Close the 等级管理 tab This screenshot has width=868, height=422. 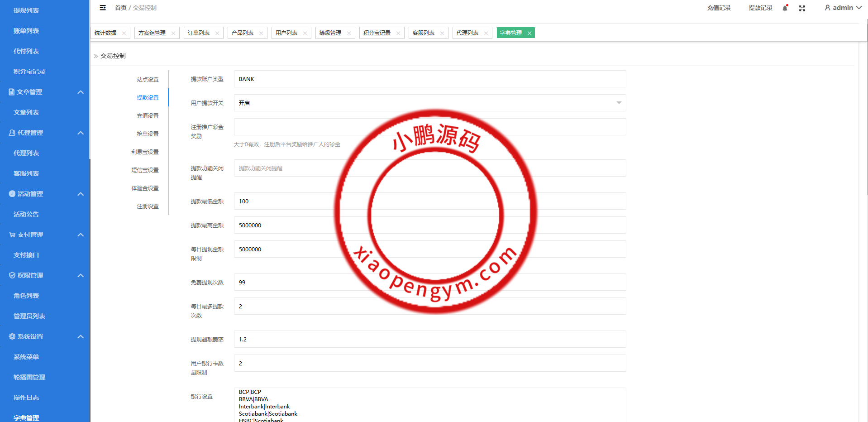[349, 33]
